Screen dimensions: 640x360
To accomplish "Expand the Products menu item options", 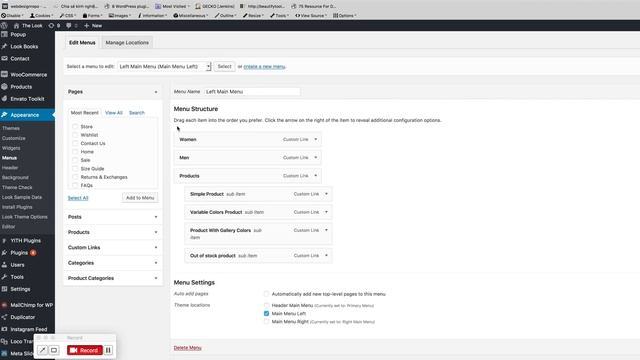I will pyautogui.click(x=316, y=176).
